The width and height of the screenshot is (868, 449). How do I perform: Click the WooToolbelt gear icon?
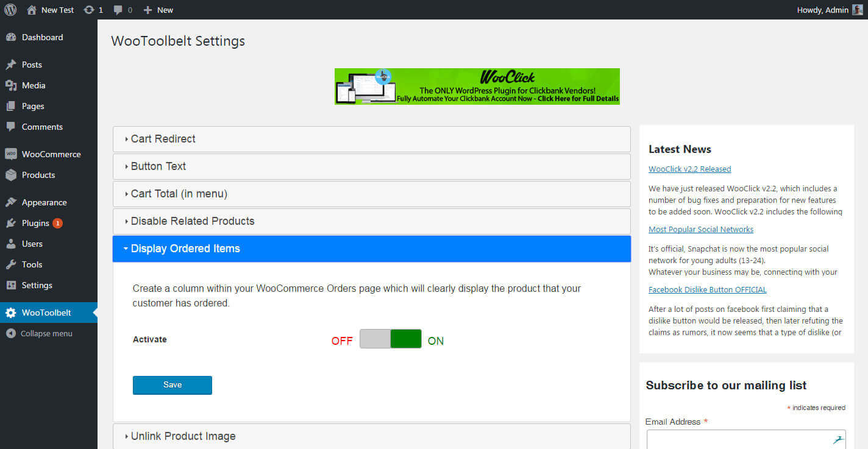click(x=11, y=313)
